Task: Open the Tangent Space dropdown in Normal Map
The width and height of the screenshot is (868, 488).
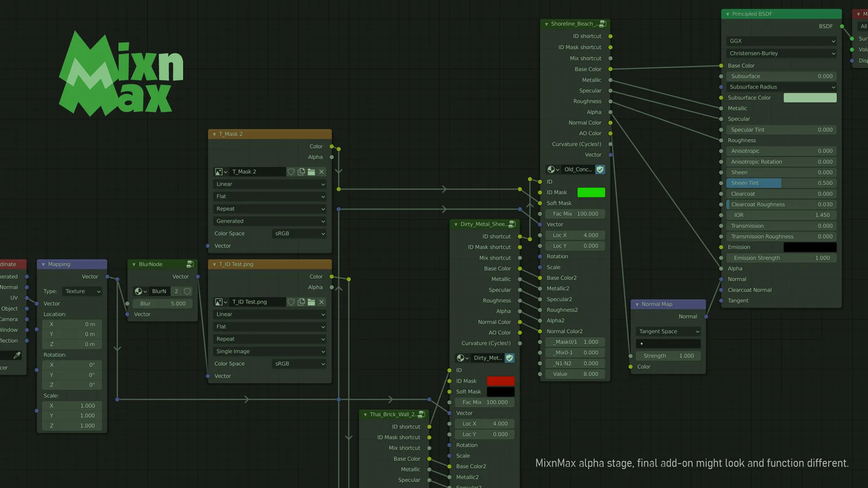Action: click(668, 331)
